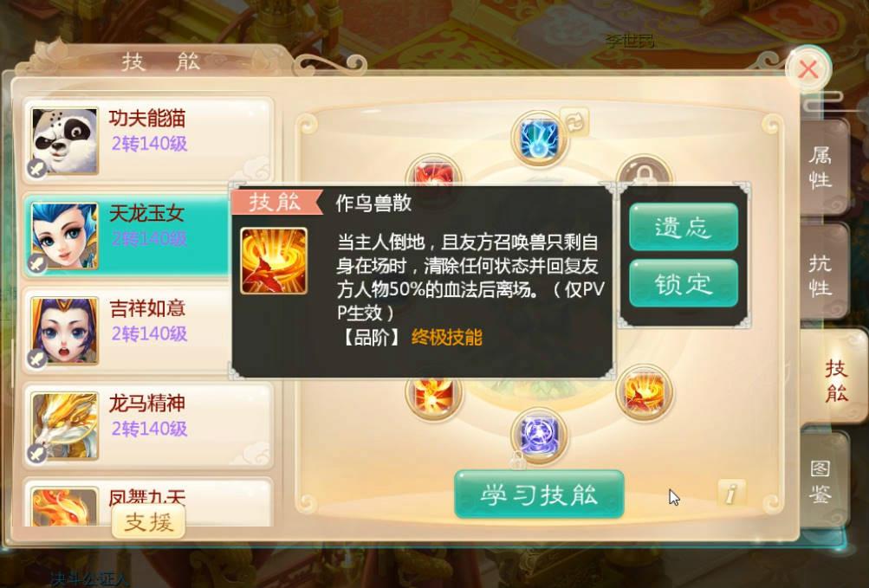The width and height of the screenshot is (869, 588).
Task: Open the info 'i' help icon
Action: coord(731,492)
